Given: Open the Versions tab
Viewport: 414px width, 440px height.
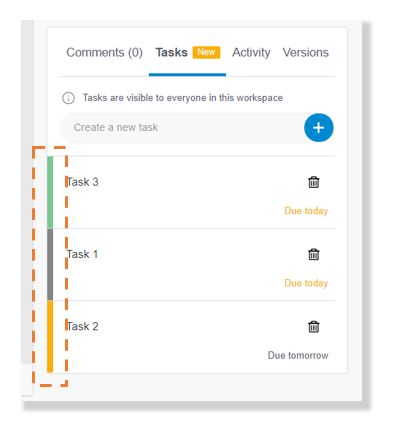Looking at the screenshot, I should coord(306,52).
